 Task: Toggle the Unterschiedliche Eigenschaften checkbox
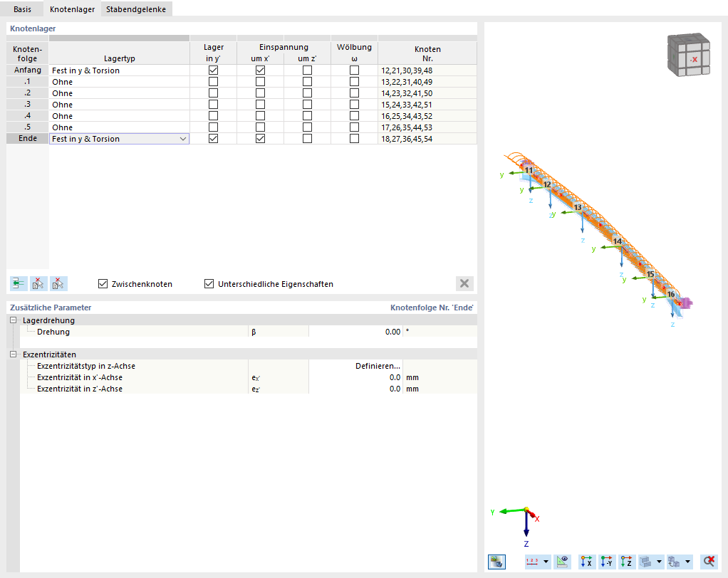209,283
